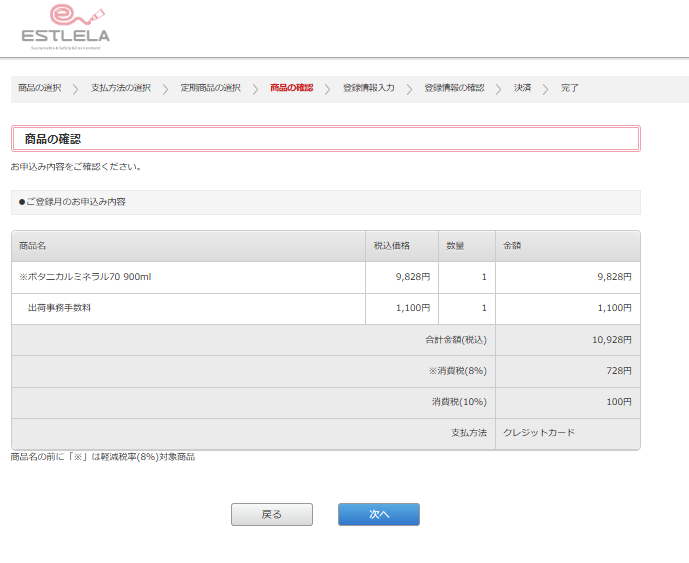689x563 pixels.
Task: Click the 10,928円 total amount
Action: click(611, 340)
